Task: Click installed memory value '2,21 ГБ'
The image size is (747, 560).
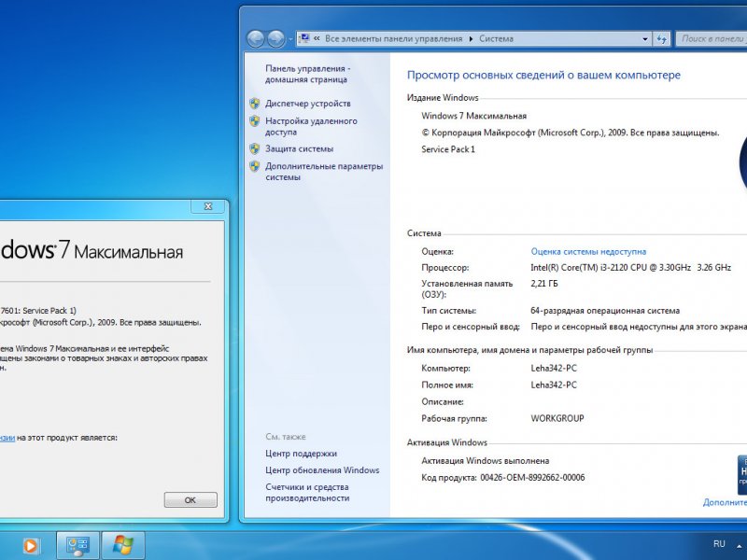Action: tap(544, 284)
